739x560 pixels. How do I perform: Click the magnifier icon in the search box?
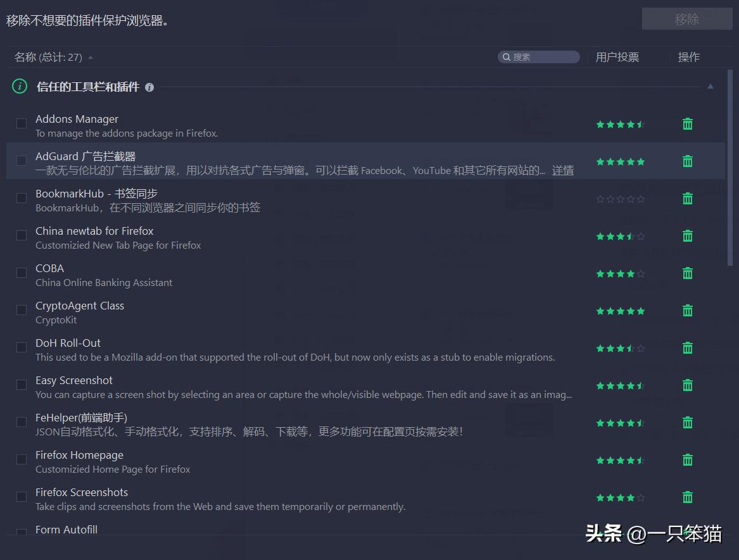pos(507,57)
